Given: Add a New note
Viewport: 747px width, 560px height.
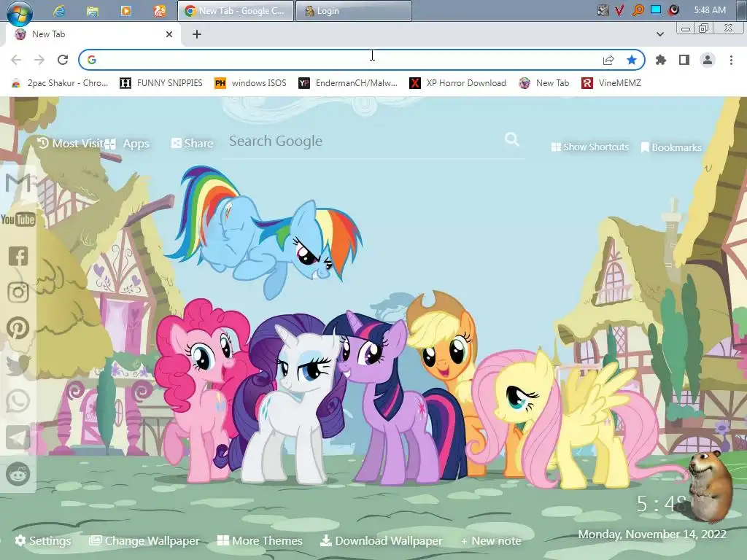Looking at the screenshot, I should click(x=491, y=541).
